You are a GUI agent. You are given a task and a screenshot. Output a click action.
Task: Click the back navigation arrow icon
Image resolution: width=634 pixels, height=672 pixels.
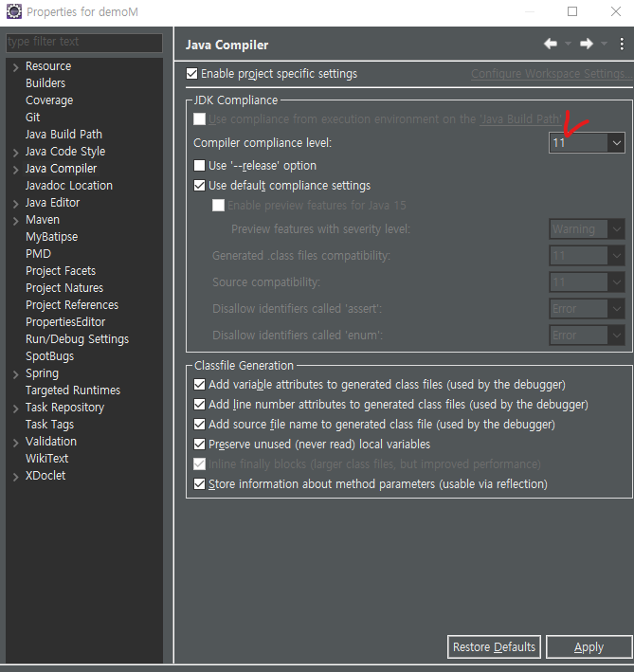point(551,44)
